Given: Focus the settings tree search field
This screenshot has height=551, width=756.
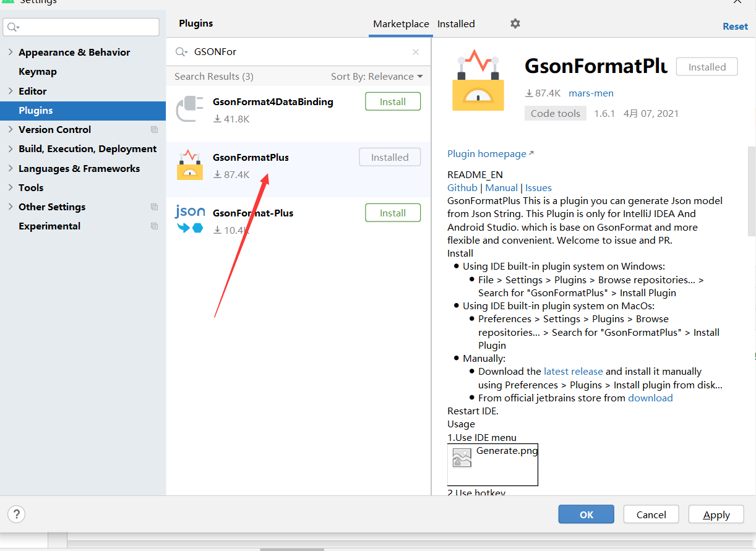Looking at the screenshot, I should [80, 27].
